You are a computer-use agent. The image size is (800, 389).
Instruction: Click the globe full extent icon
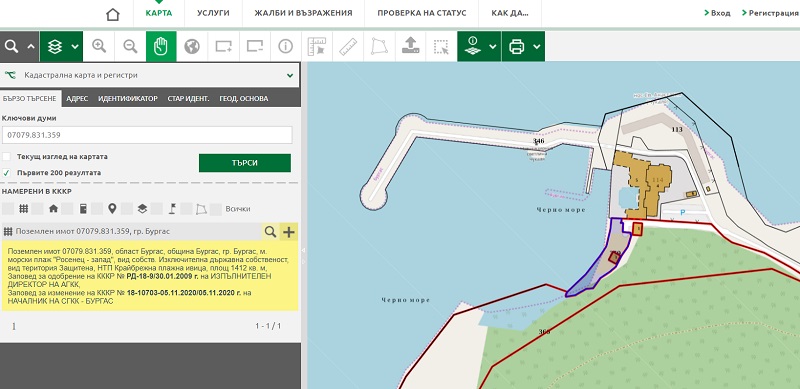pyautogui.click(x=192, y=46)
